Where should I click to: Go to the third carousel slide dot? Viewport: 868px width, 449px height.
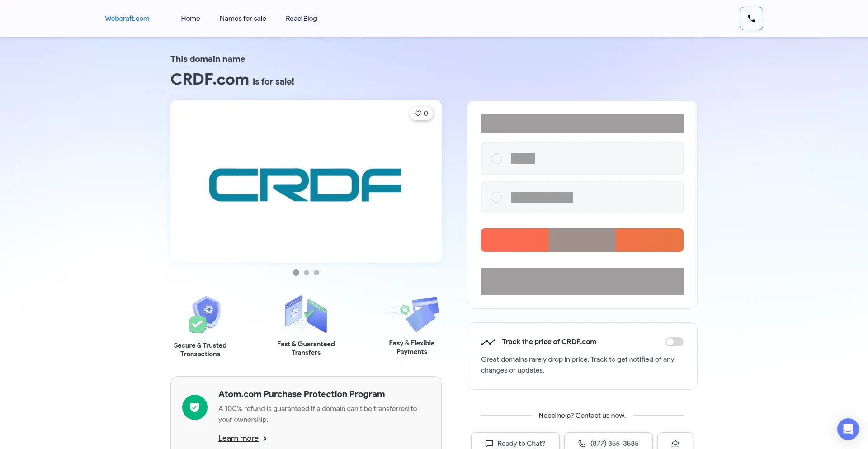tap(316, 273)
